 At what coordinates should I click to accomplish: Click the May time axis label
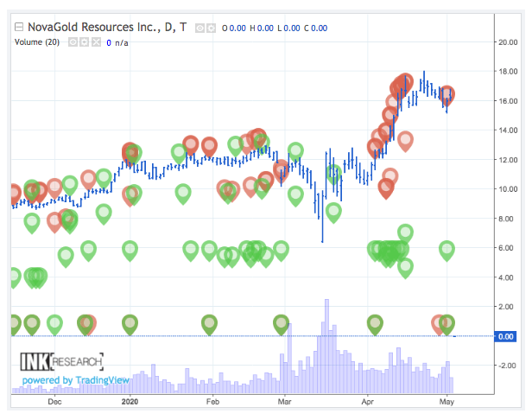[x=446, y=402]
